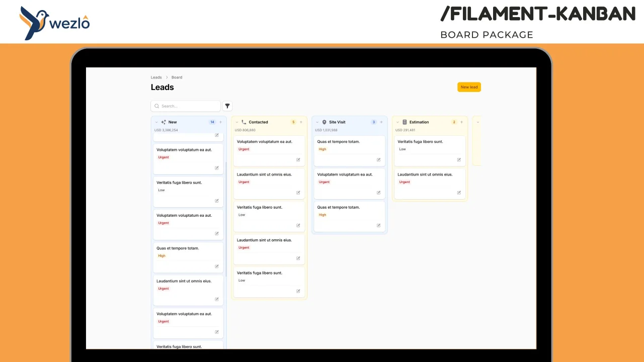Viewport: 644px width, 362px height.
Task: Click the Urgent badge in Estimation column
Action: [405, 182]
